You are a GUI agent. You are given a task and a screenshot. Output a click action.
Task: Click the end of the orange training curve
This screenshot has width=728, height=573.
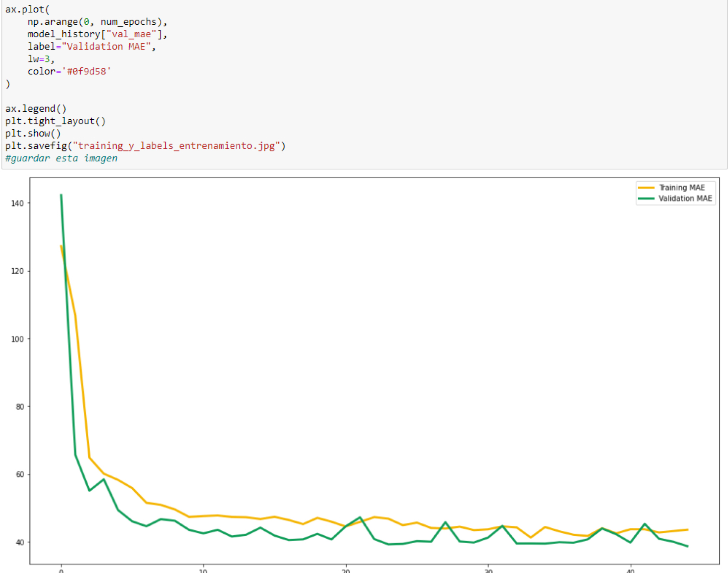pyautogui.click(x=687, y=530)
